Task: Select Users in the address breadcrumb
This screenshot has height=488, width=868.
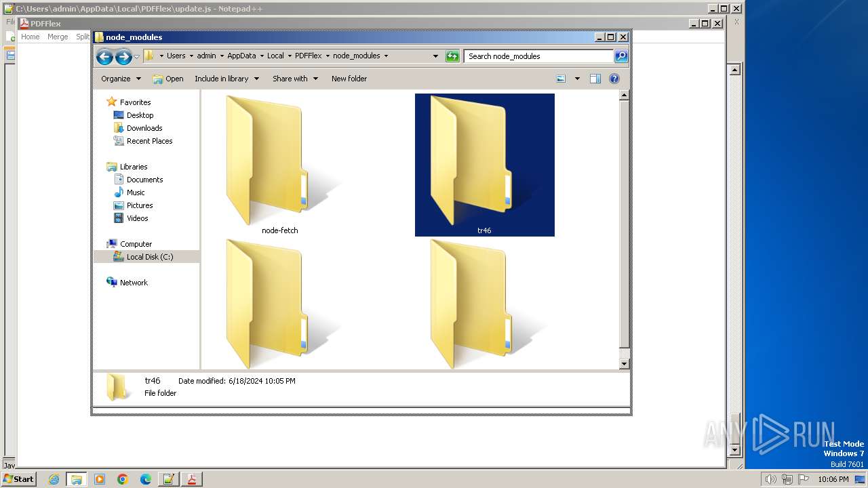Action: 176,56
